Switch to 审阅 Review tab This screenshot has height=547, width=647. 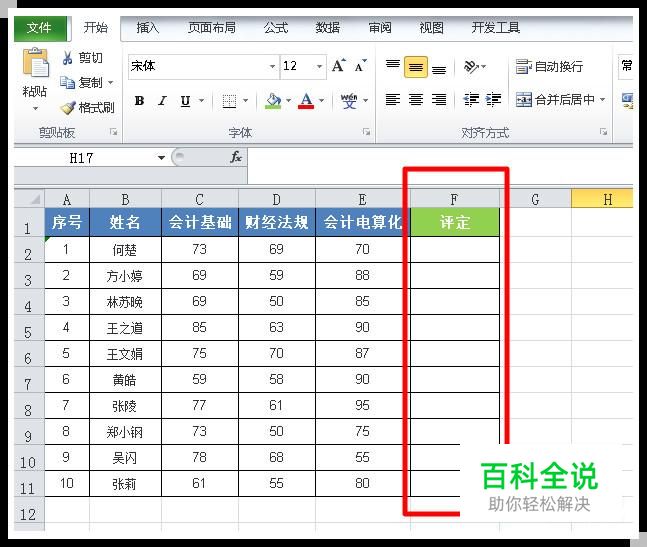point(380,28)
